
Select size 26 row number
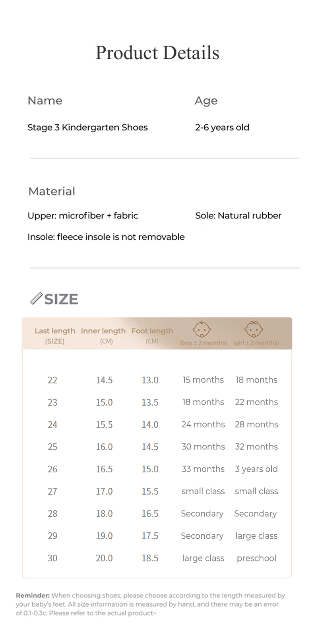[52, 469]
